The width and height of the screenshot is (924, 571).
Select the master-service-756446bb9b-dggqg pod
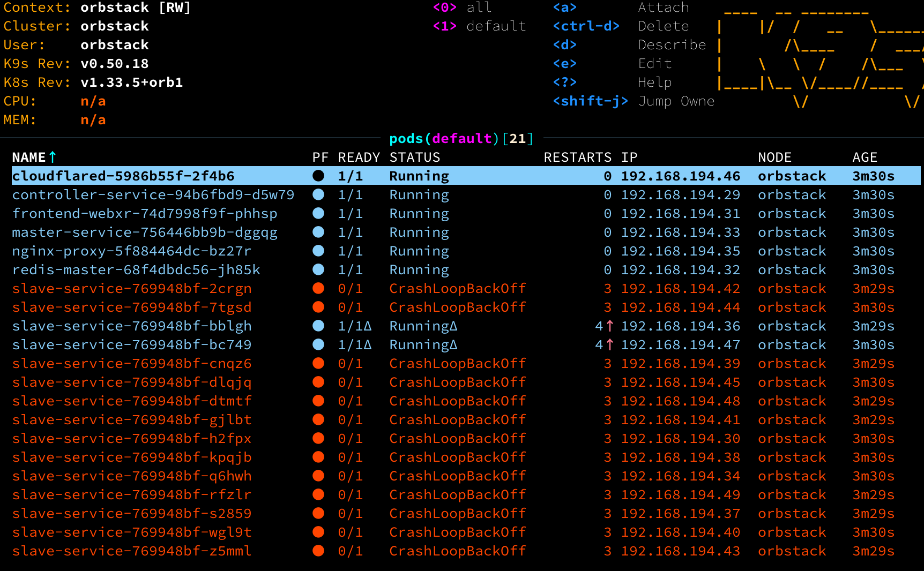click(x=145, y=232)
